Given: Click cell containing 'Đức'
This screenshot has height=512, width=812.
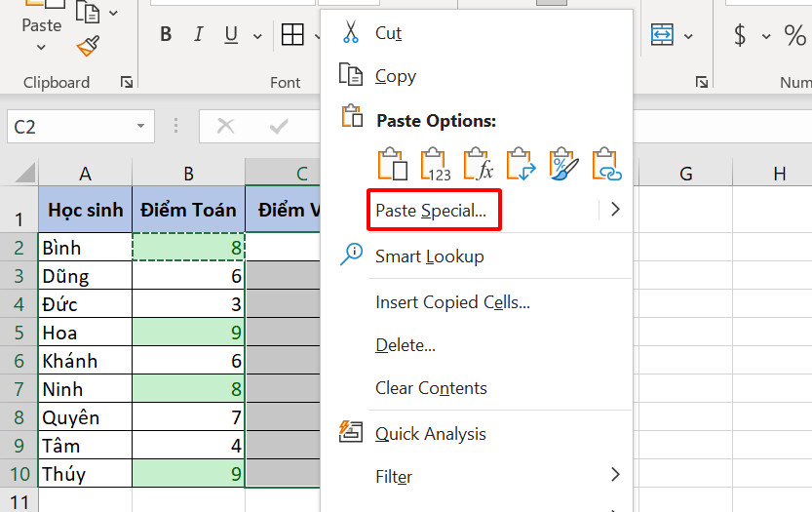Looking at the screenshot, I should tap(85, 303).
